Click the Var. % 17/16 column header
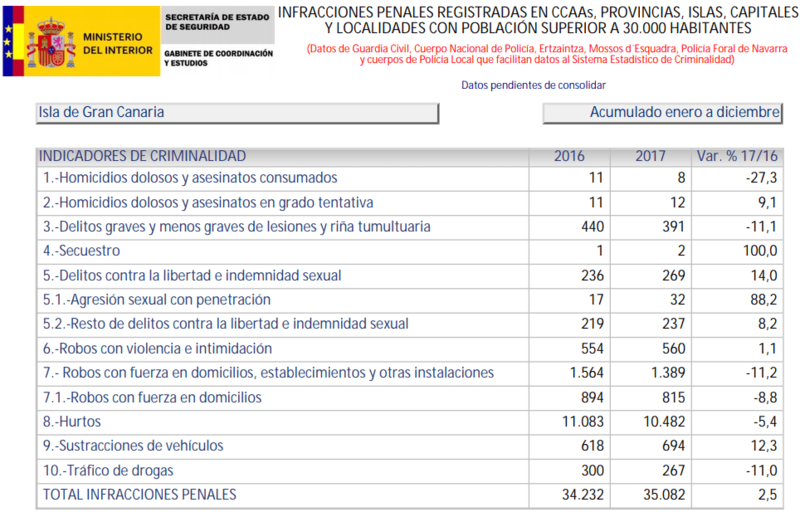Viewport: 800px width, 512px height. 736,156
